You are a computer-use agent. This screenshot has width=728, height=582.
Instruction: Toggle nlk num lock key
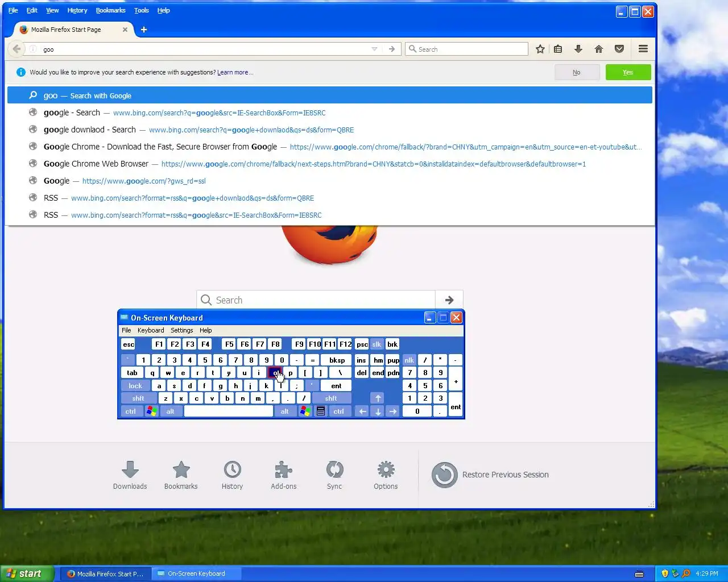click(409, 360)
